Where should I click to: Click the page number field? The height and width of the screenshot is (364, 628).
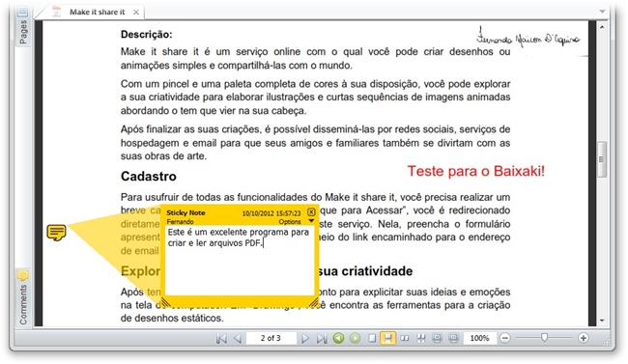pos(271,338)
